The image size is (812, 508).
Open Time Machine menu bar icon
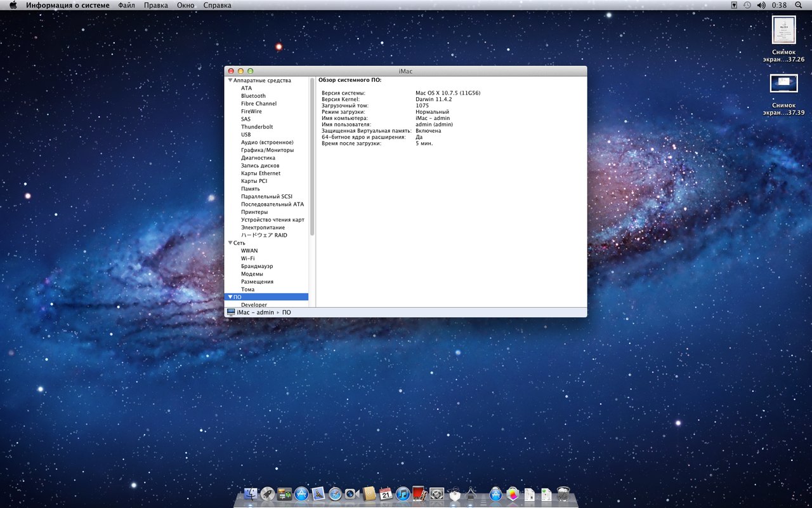click(747, 5)
